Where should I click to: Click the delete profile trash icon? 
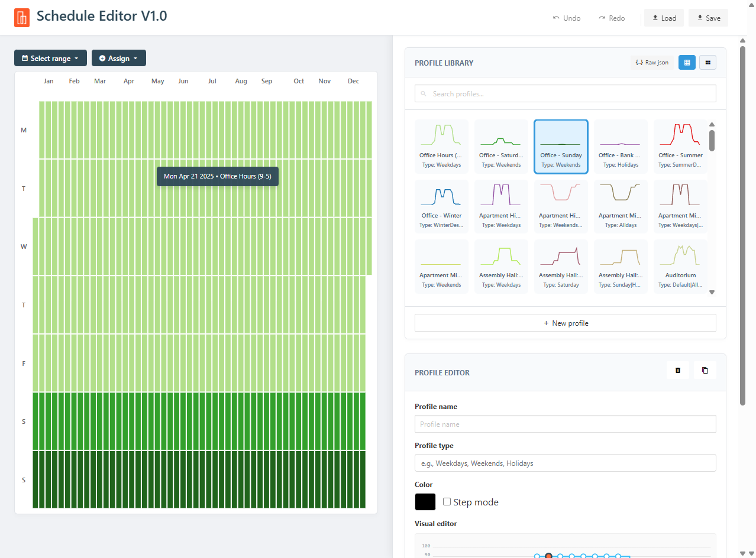pyautogui.click(x=678, y=370)
